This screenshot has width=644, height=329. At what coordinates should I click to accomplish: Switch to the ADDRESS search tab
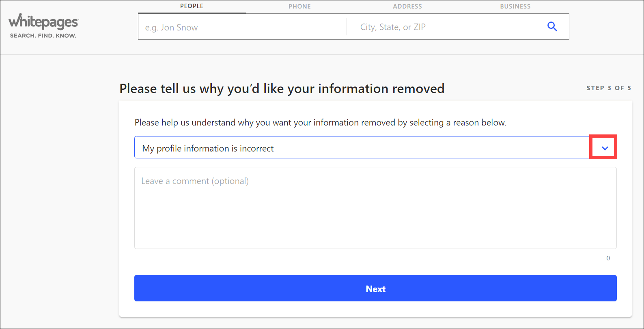(x=407, y=6)
